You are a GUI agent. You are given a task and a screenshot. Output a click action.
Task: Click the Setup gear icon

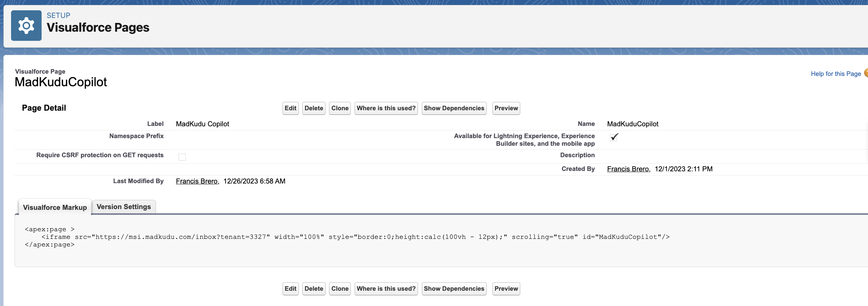coord(26,26)
